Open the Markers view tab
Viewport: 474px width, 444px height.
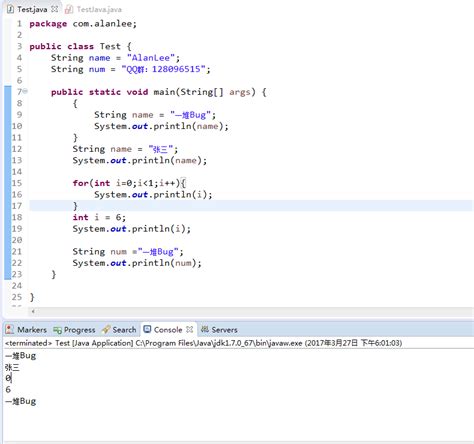26,330
